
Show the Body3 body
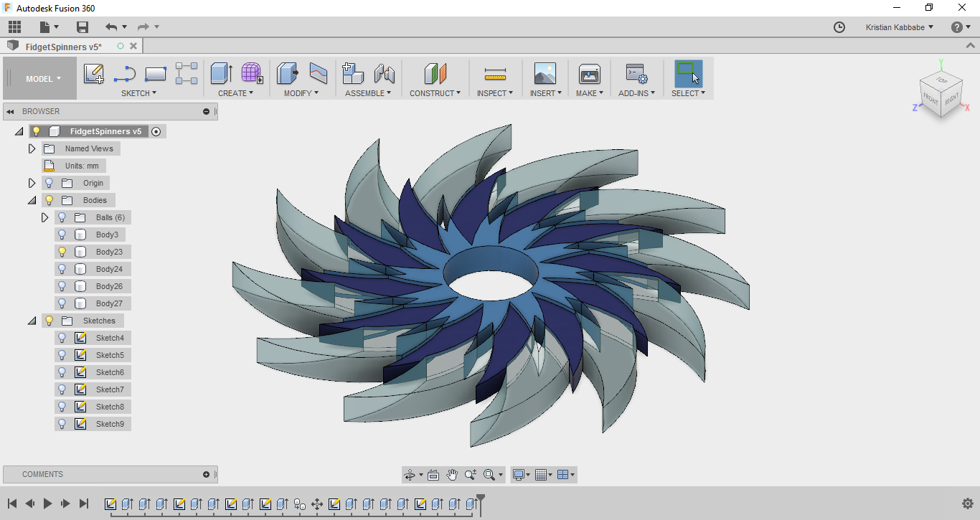[62, 234]
